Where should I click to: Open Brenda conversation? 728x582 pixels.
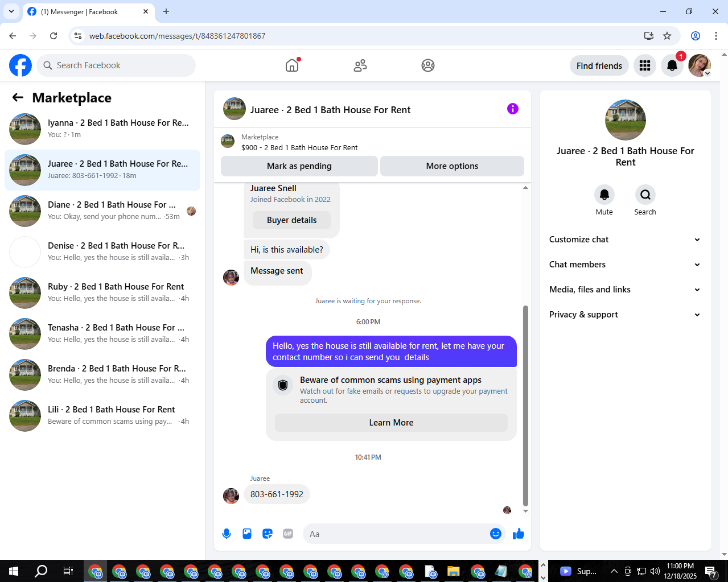[102, 375]
